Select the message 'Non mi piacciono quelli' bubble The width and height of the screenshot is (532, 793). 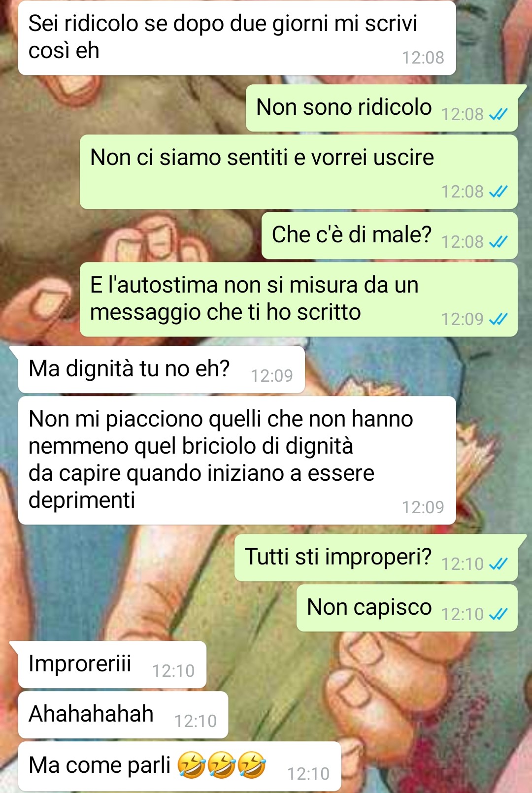click(x=237, y=460)
